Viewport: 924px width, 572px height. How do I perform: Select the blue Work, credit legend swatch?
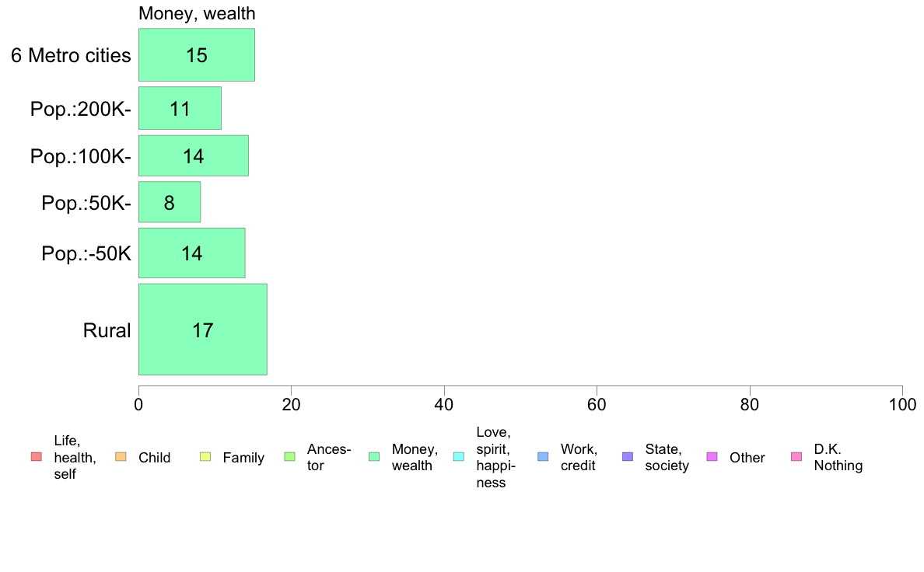543,456
